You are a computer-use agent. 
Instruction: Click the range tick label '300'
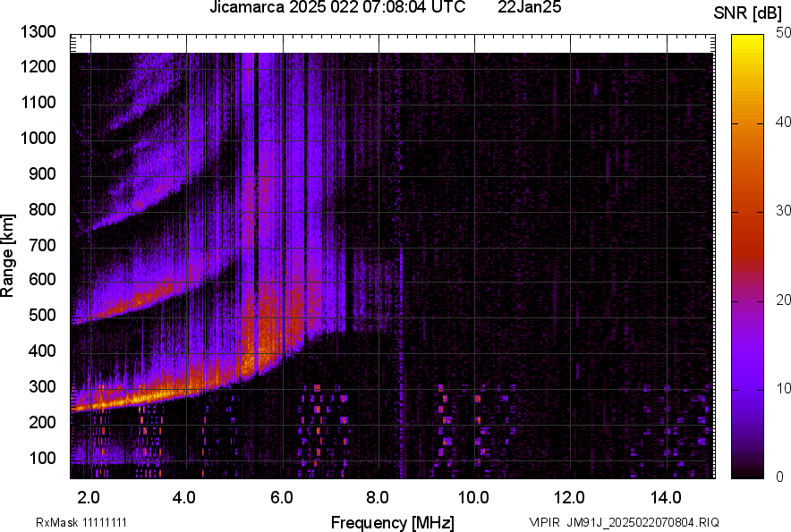click(42, 387)
